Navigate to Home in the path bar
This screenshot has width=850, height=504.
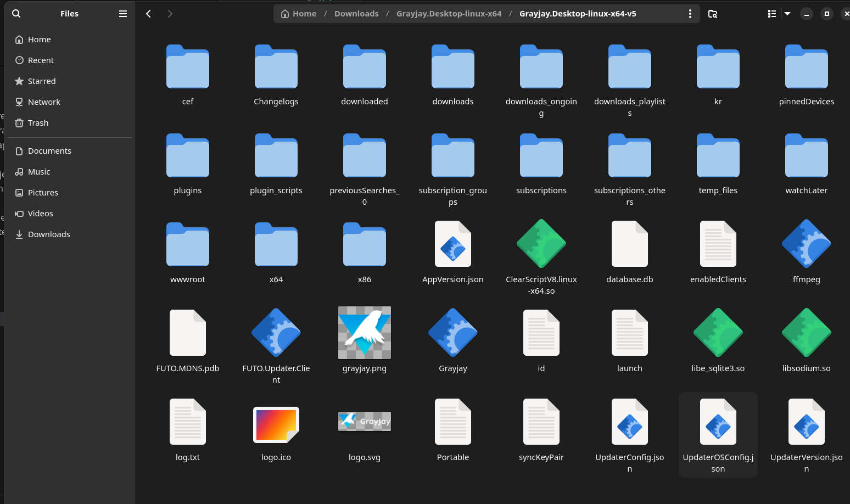[x=299, y=14]
